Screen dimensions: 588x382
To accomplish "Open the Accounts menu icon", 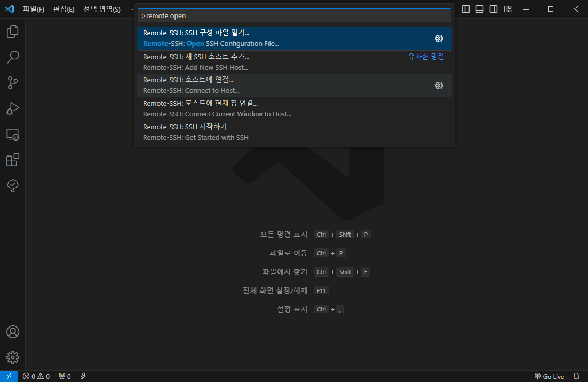I will (13, 332).
